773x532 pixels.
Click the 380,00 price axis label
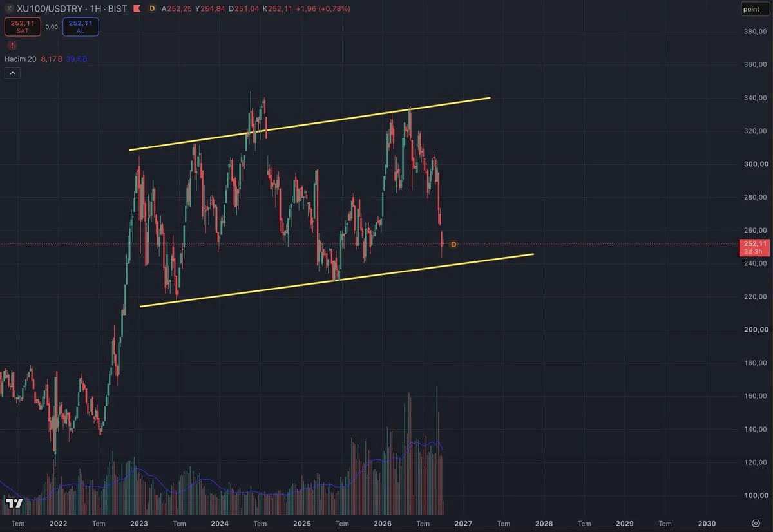pos(755,32)
